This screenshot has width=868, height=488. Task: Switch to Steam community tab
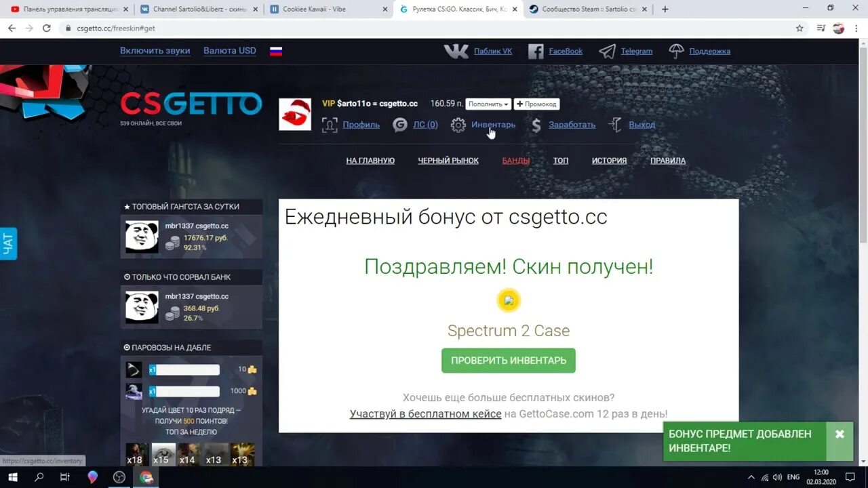click(588, 9)
